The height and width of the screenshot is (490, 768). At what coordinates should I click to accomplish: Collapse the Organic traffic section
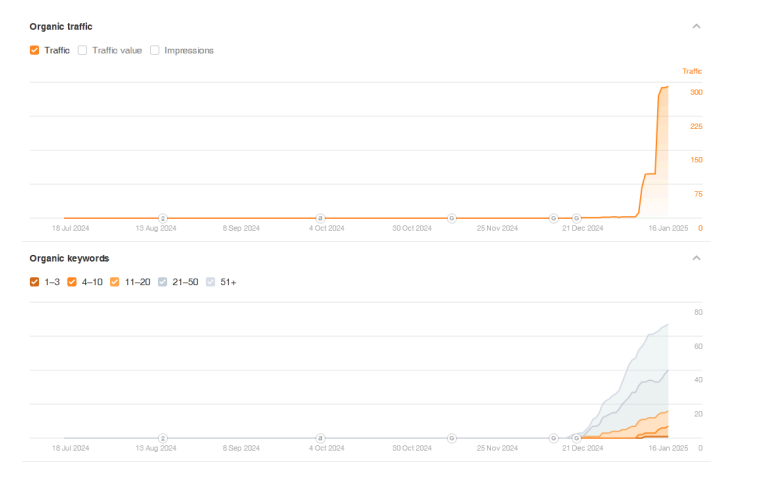tap(696, 26)
